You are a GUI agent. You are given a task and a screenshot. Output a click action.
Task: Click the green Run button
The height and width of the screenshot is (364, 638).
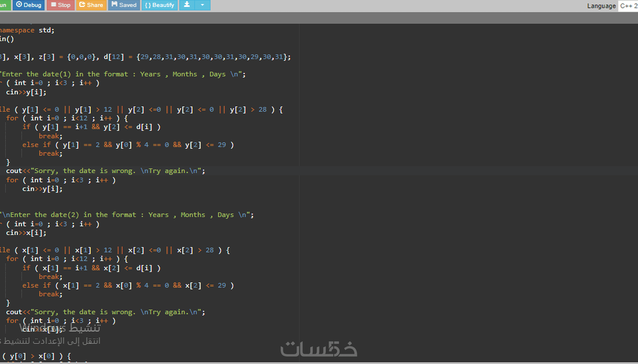pyautogui.click(x=5, y=5)
